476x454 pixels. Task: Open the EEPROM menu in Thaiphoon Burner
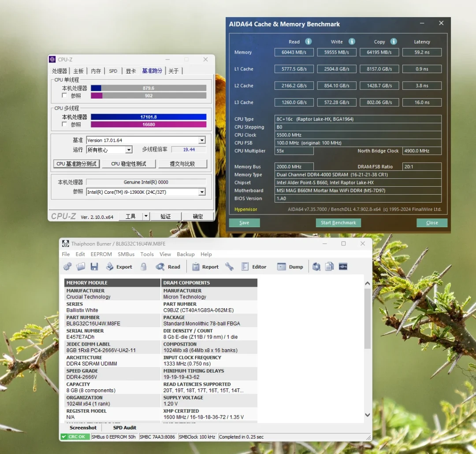(x=101, y=254)
